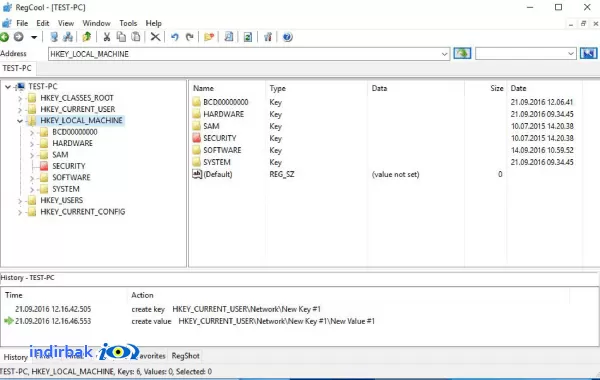
Task: Select the SECURITY key in the list
Action: point(220,138)
